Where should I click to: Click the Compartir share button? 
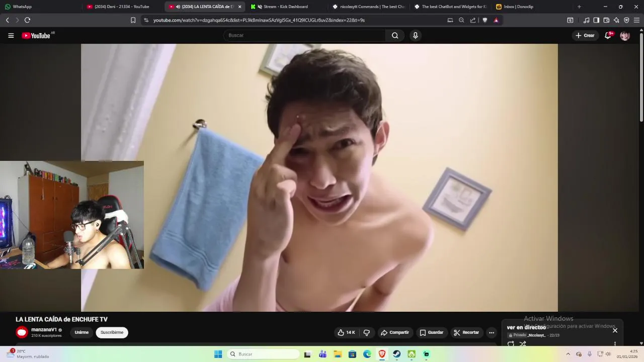coord(395,332)
